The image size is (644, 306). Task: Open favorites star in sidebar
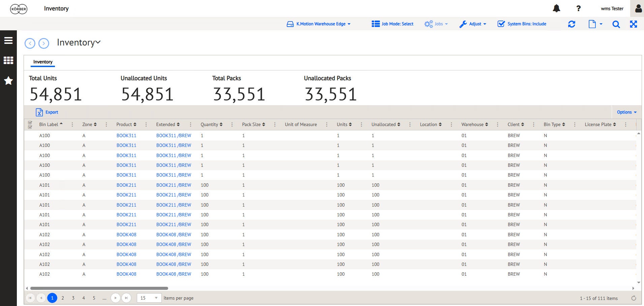pyautogui.click(x=8, y=81)
